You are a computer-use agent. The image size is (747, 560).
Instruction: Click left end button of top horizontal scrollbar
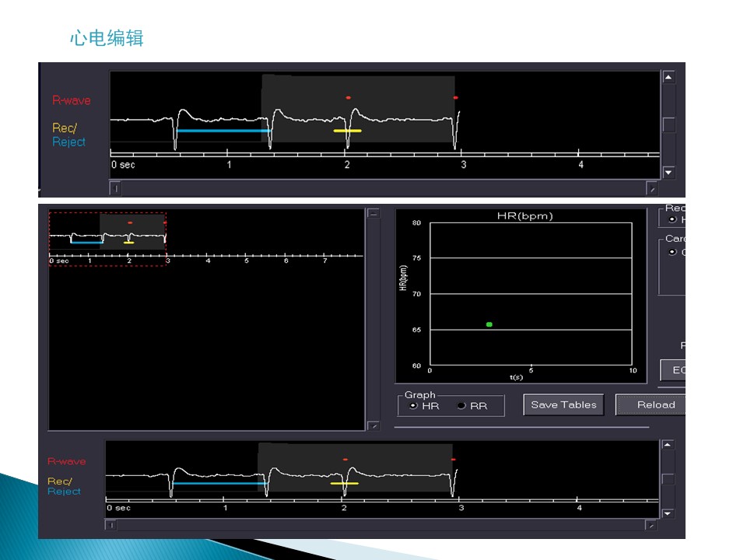(115, 188)
